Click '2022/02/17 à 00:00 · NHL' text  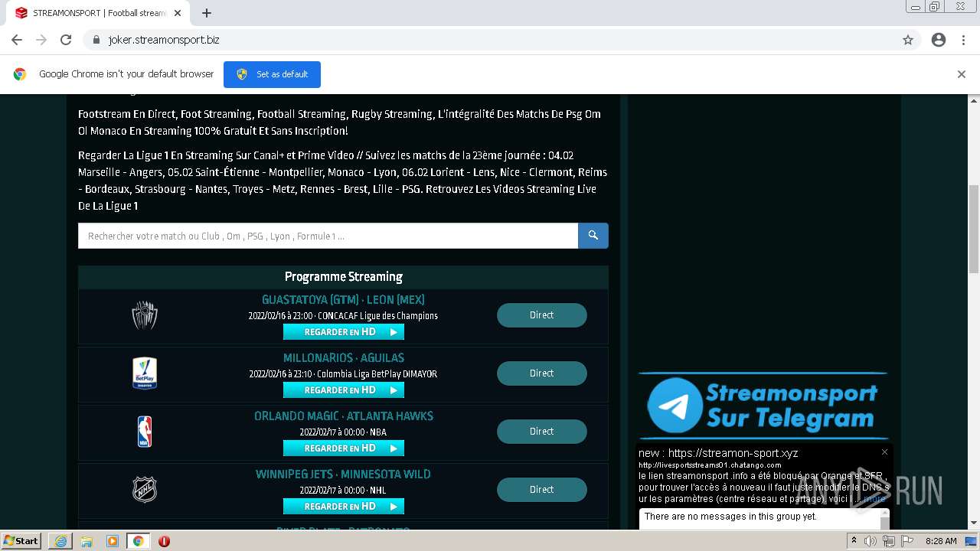point(343,491)
